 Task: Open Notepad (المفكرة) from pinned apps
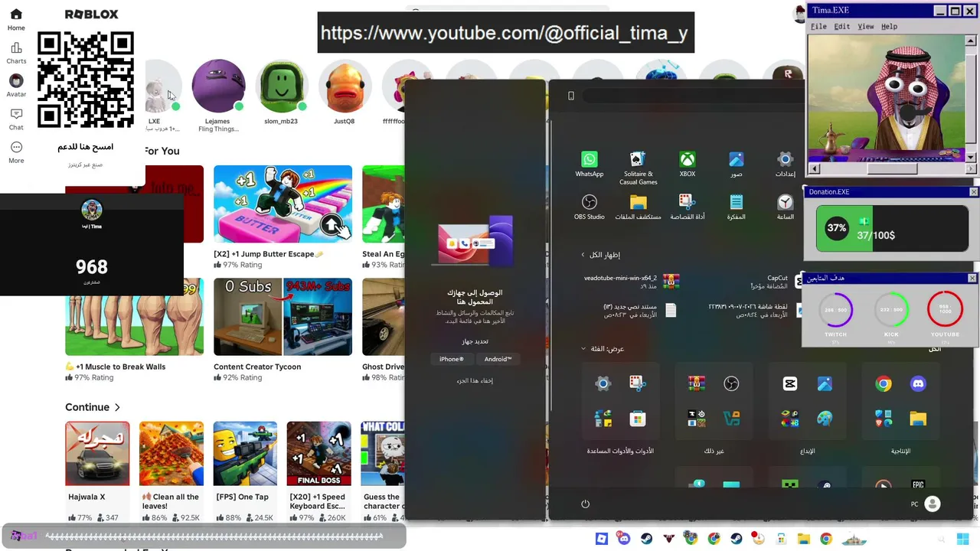(x=737, y=207)
